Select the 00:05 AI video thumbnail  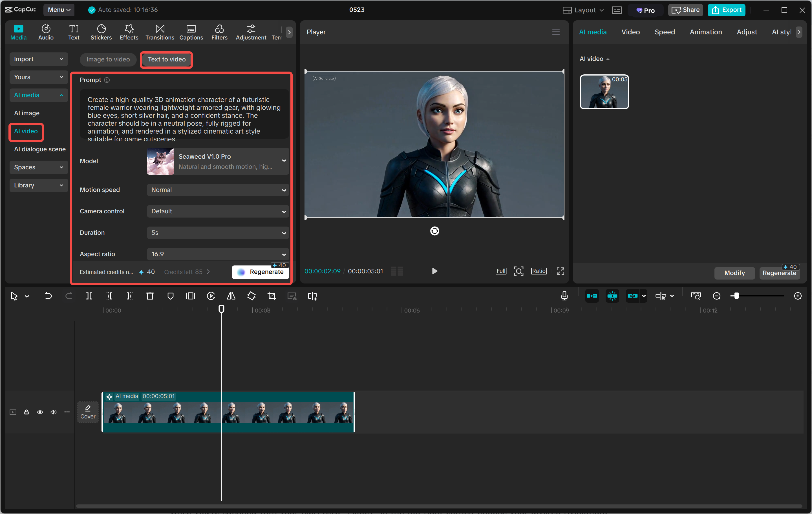604,91
